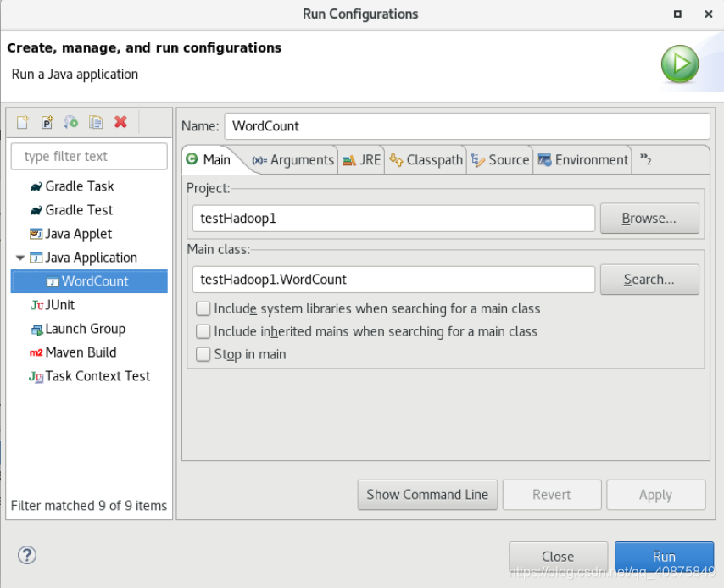Click the new prototype configuration icon
The width and height of the screenshot is (724, 588).
47,122
